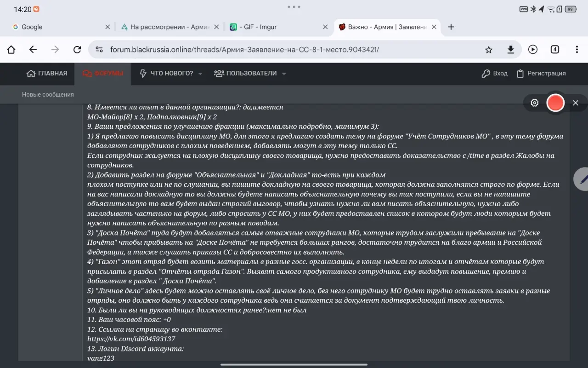Viewport: 588px width, 368px height.
Task: Click the line '11. Ваш часовой пояс: +0'
Action: coord(129,320)
